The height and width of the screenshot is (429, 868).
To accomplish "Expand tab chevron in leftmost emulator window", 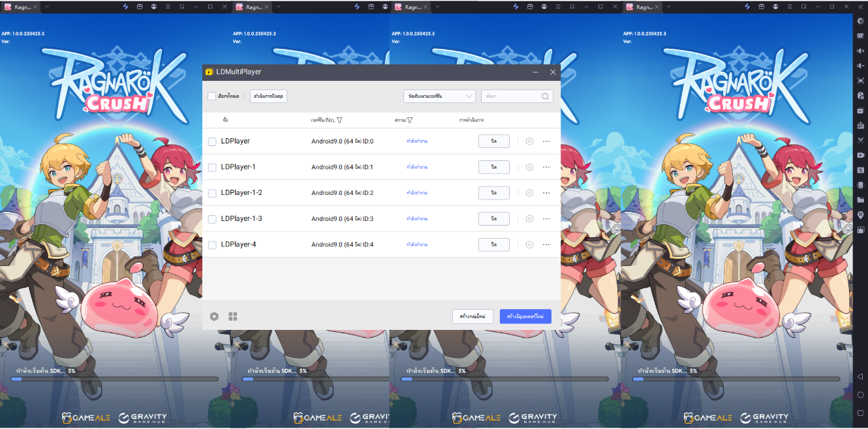I will (47, 7).
